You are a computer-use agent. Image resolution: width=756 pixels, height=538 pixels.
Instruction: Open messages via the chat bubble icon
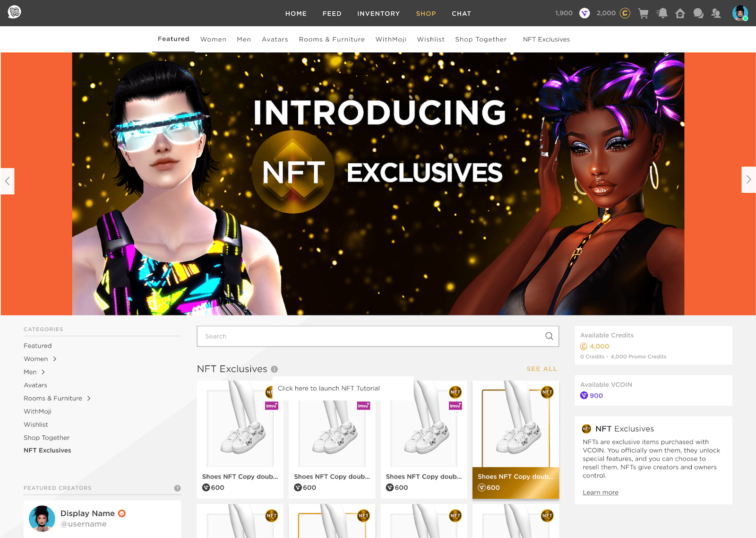(x=698, y=13)
